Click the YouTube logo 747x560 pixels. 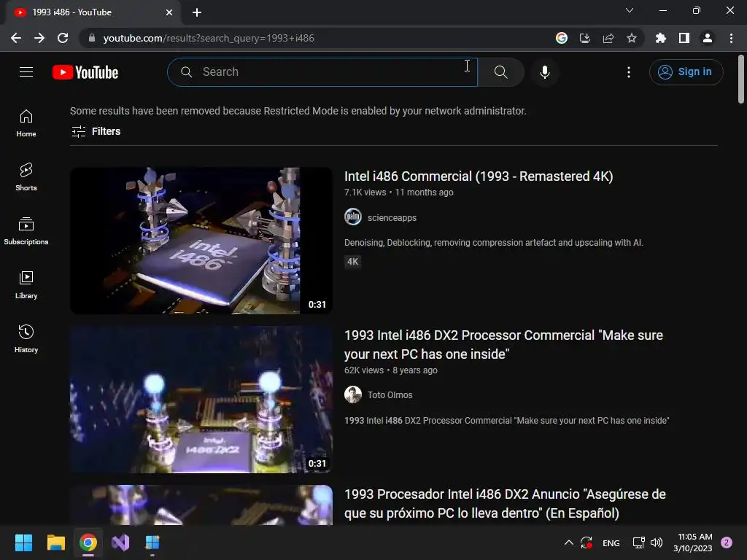(85, 72)
